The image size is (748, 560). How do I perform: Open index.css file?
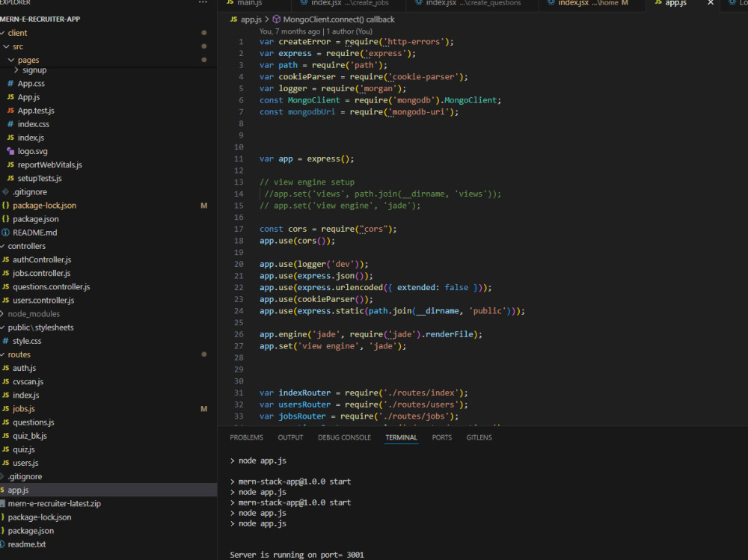pos(34,124)
